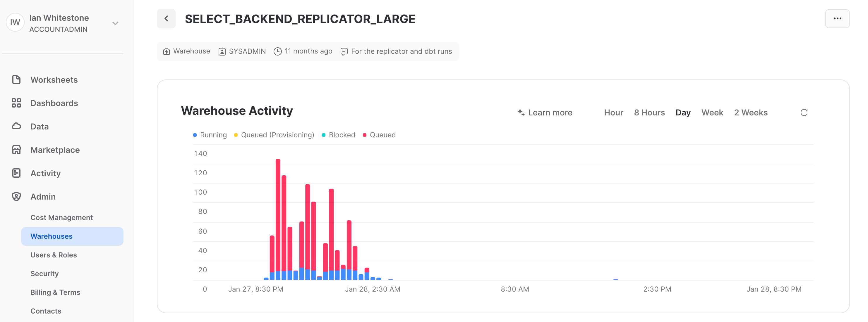Switch chart range to 8 Hours
The height and width of the screenshot is (322, 868).
point(649,112)
